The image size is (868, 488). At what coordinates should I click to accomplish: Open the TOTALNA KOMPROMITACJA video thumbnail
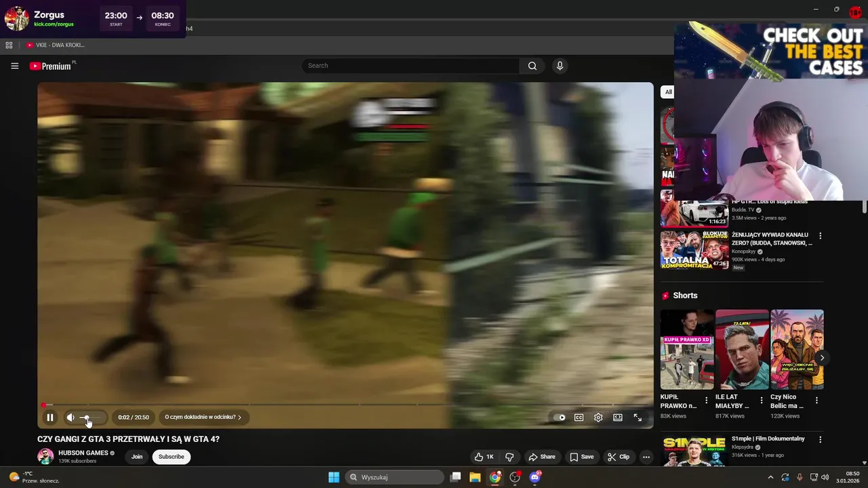click(694, 249)
